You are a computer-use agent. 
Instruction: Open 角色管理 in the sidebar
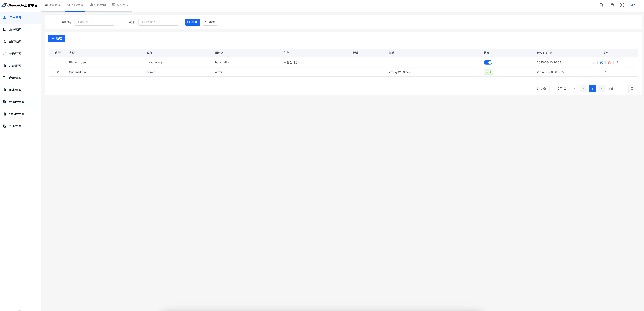[15, 30]
